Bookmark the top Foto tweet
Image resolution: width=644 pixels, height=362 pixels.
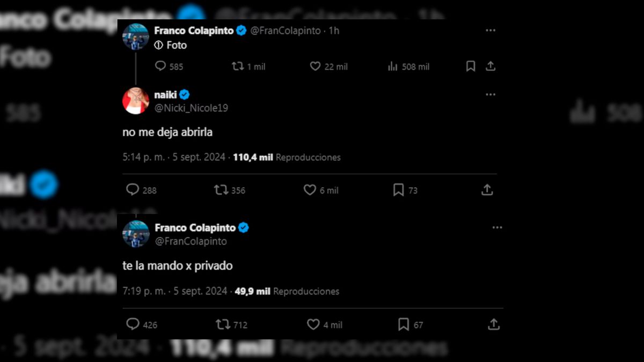point(471,66)
